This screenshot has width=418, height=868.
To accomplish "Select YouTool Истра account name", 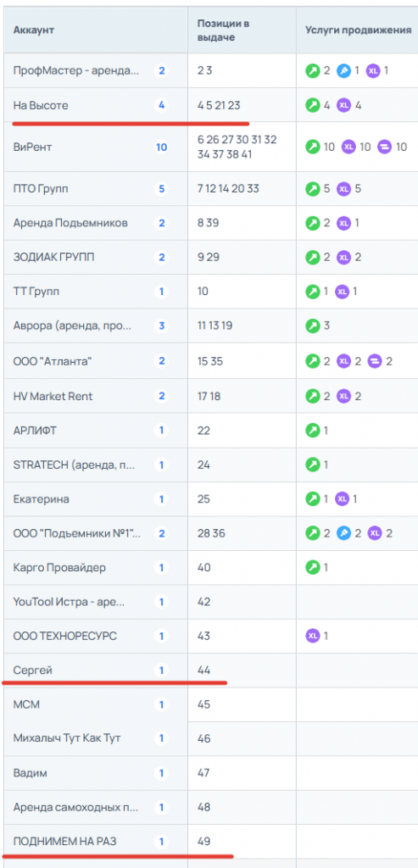I will pyautogui.click(x=69, y=602).
